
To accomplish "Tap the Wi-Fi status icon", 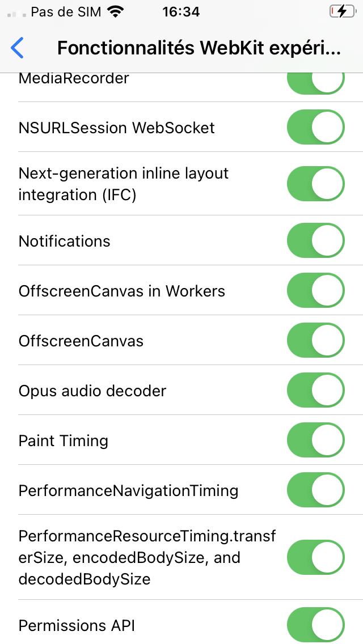I will (x=115, y=12).
